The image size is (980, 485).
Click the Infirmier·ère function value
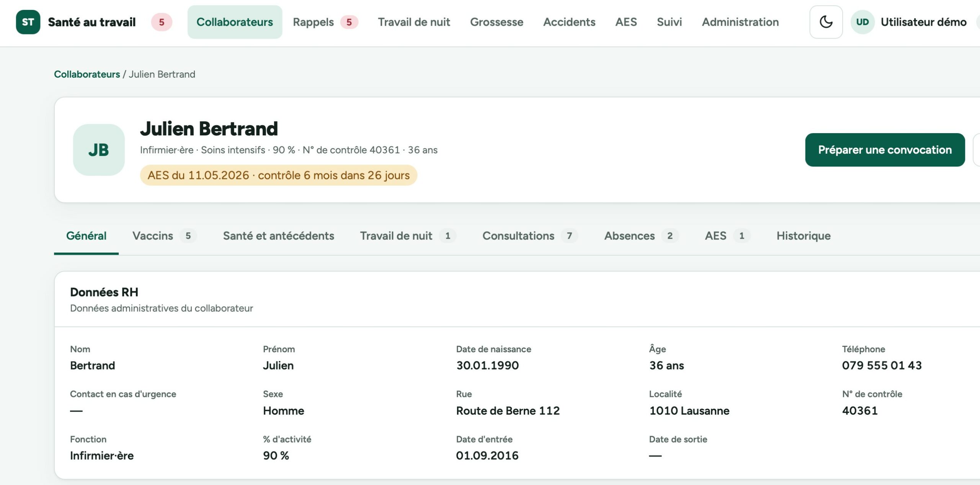(102, 456)
